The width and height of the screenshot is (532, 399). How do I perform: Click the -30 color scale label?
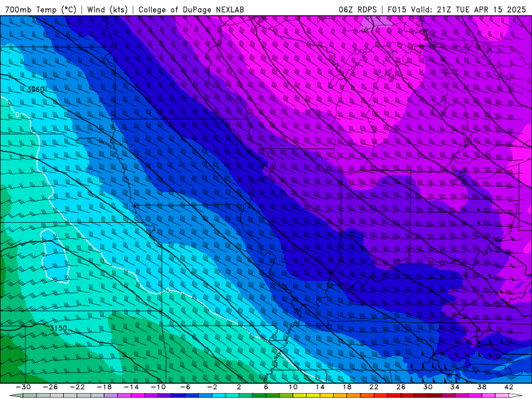[23, 387]
